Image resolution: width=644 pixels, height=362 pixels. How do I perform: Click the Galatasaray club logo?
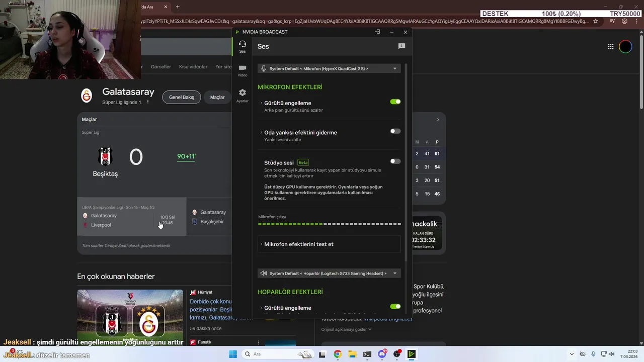[x=87, y=96]
